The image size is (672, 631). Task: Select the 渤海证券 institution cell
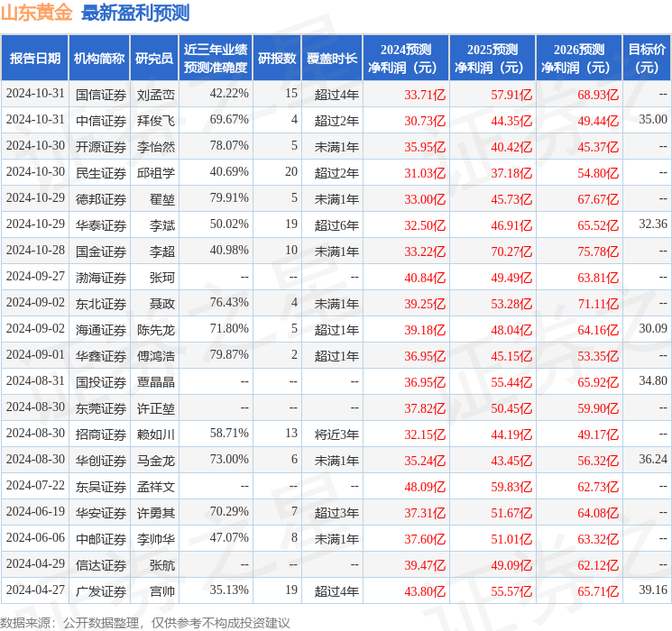point(101,278)
